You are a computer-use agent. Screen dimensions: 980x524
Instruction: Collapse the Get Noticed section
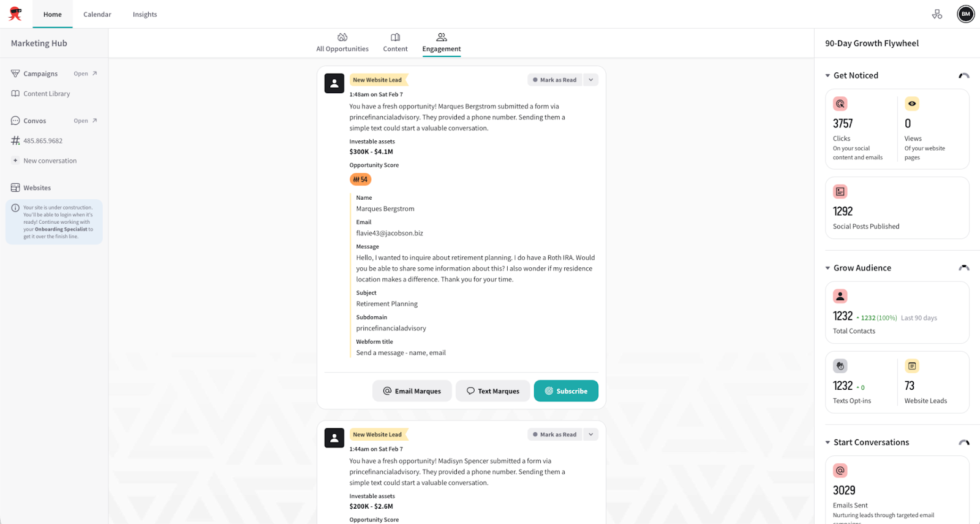pyautogui.click(x=828, y=76)
